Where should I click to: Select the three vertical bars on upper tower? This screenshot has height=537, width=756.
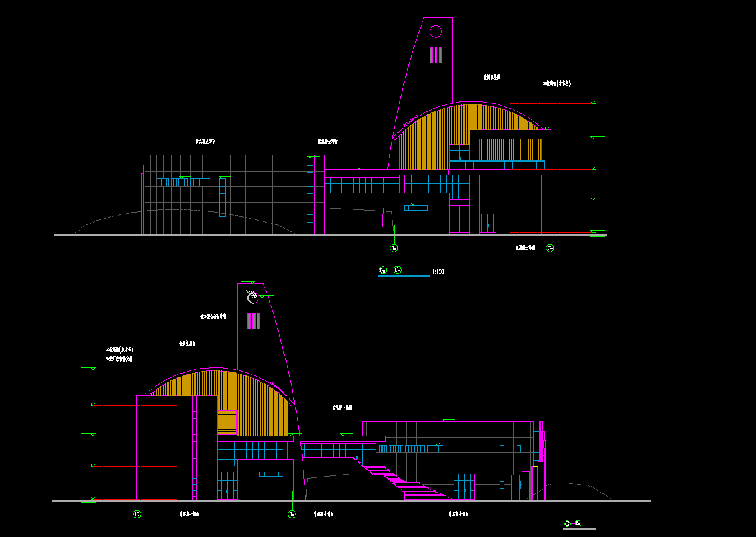(436, 55)
